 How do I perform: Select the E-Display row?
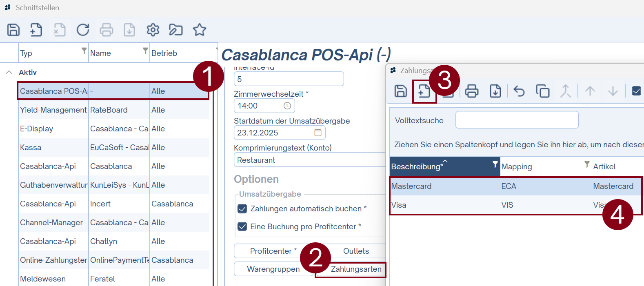[113, 129]
